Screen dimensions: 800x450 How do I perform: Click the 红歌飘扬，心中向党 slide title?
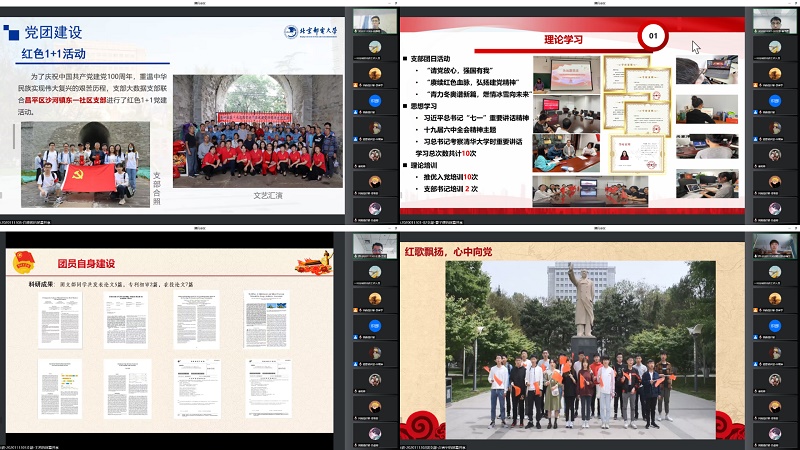pyautogui.click(x=448, y=252)
